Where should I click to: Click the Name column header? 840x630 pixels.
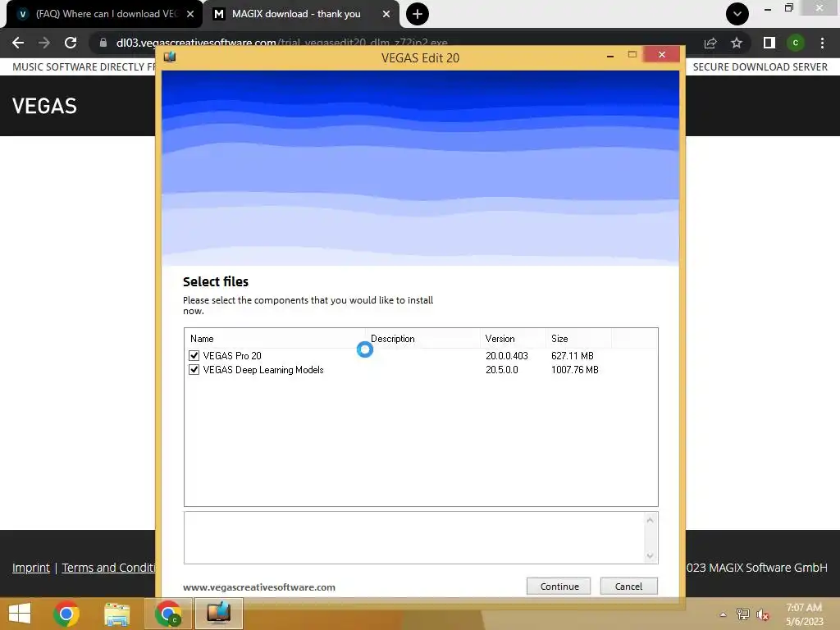coord(274,339)
